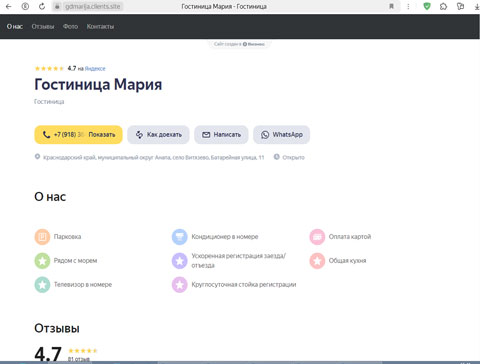Click the large 4.7 rating in the Отзывы section
Image resolution: width=480 pixels, height=364 pixels.
(48, 354)
